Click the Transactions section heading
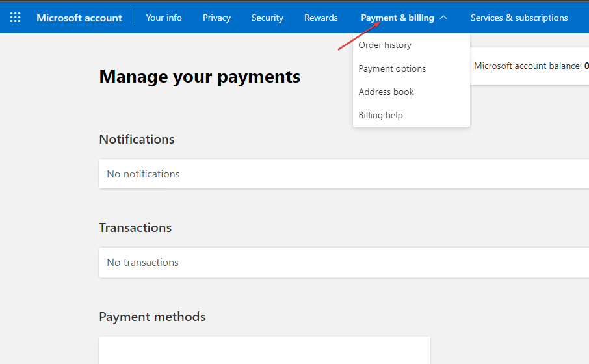This screenshot has height=364, width=589. click(135, 227)
